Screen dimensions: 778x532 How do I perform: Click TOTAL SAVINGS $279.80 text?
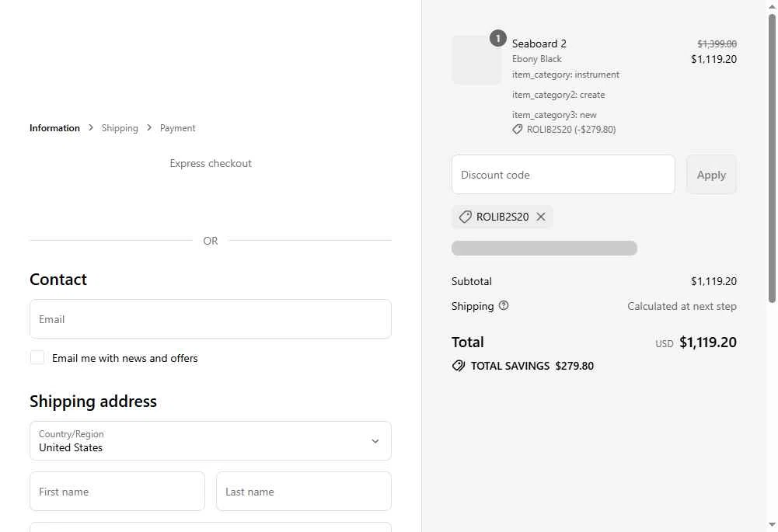[532, 366]
